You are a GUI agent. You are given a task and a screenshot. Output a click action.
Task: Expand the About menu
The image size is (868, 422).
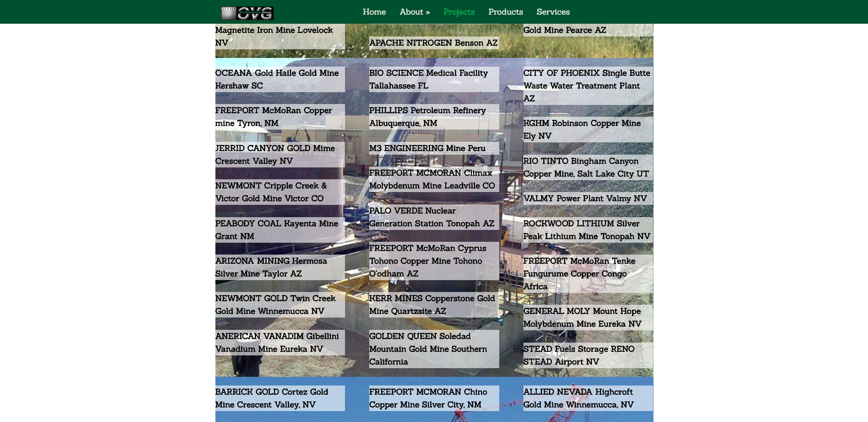click(415, 12)
